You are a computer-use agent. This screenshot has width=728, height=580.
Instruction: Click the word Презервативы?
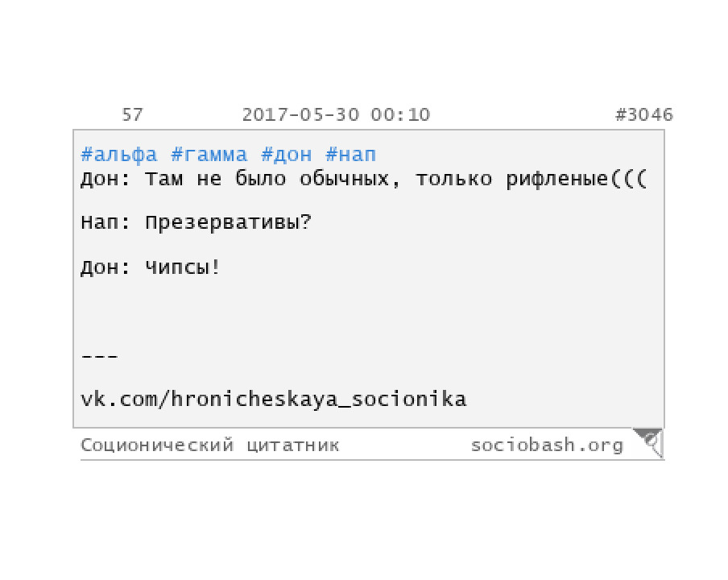tap(228, 223)
